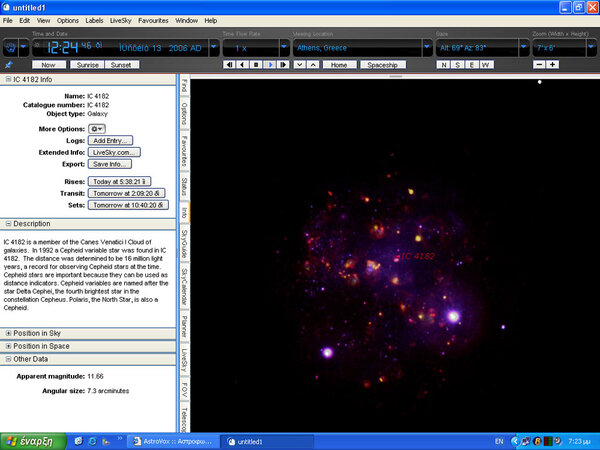Expand the Position in Space section
Screen dimensions: 600x450
tap(9, 345)
